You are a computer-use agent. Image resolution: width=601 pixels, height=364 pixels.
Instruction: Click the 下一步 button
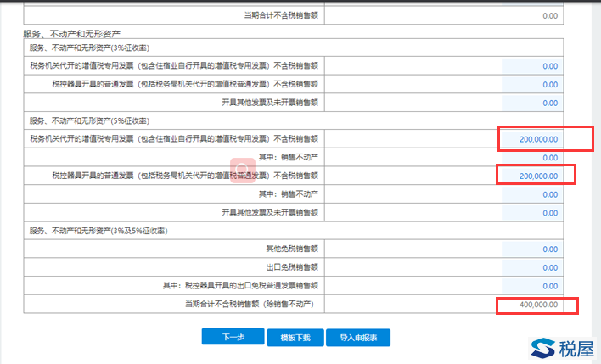233,337
